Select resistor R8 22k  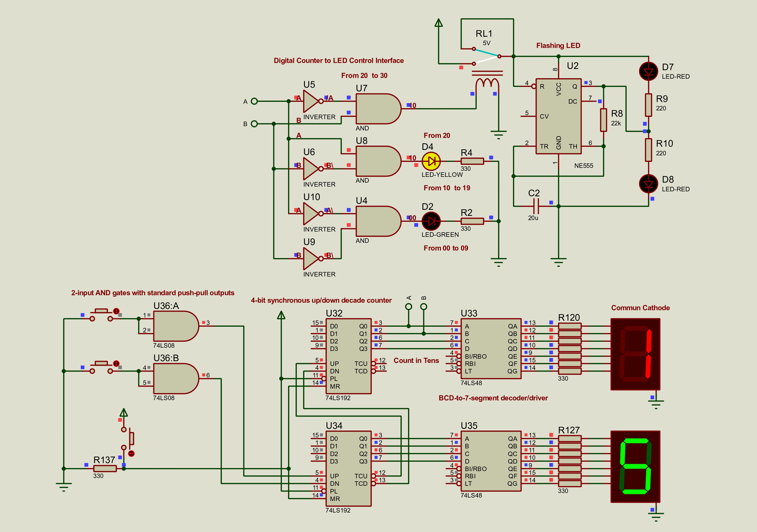pos(603,120)
